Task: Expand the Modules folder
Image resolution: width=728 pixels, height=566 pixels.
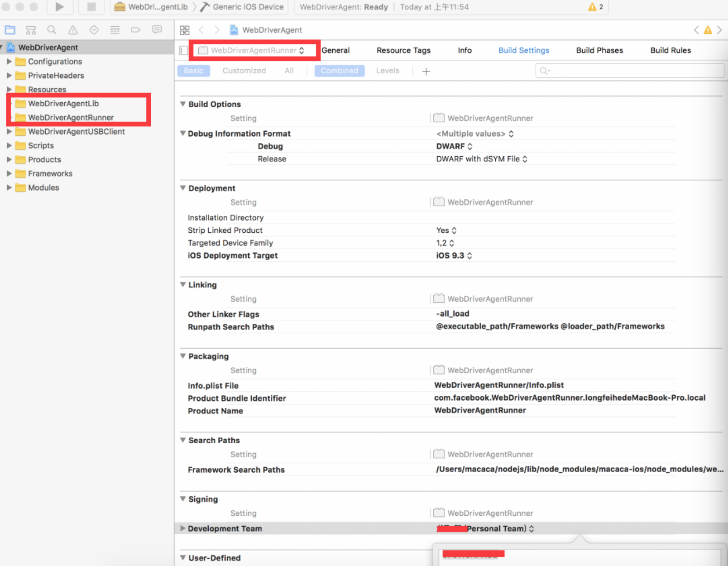Action: click(9, 187)
